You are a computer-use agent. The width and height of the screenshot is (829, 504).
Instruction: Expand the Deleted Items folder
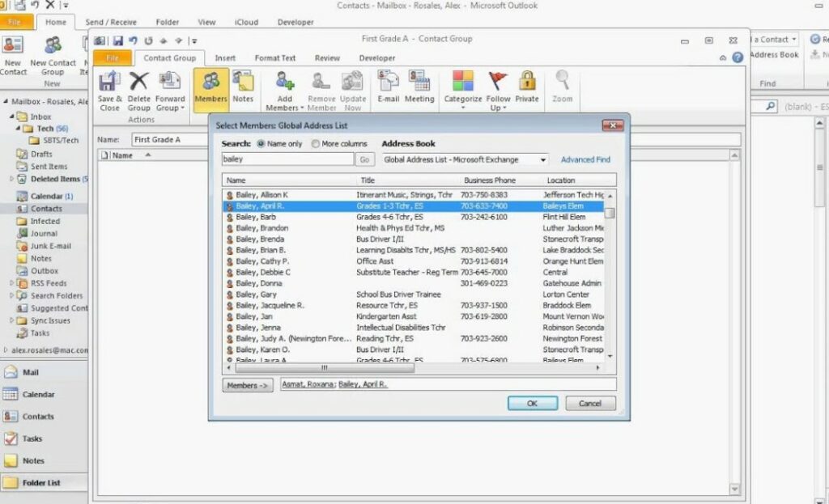[x=11, y=179]
